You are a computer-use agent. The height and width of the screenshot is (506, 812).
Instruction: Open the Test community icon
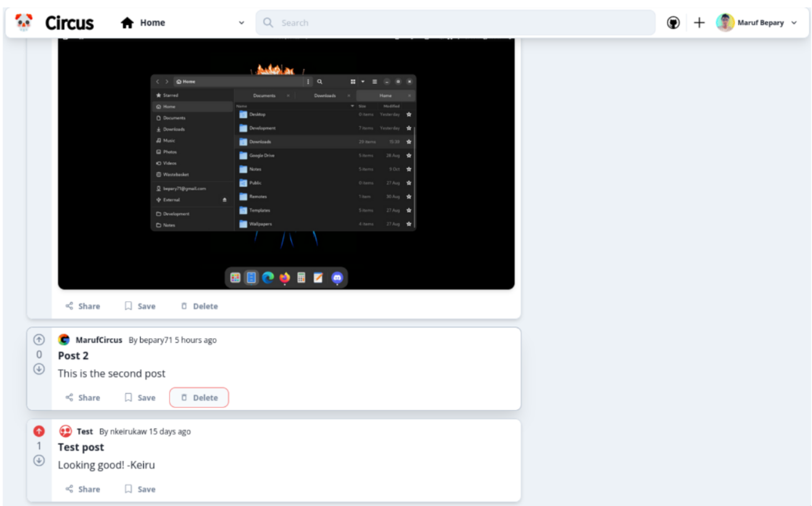(x=65, y=431)
